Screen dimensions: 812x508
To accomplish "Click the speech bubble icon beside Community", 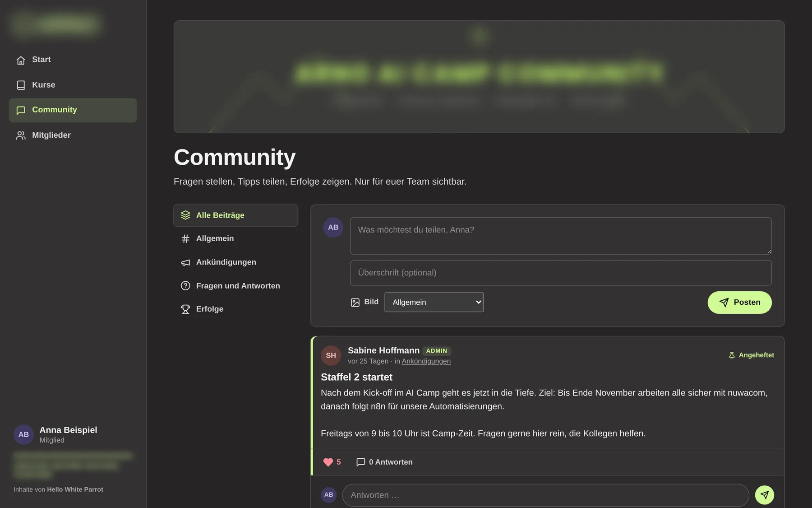I will click(x=21, y=111).
